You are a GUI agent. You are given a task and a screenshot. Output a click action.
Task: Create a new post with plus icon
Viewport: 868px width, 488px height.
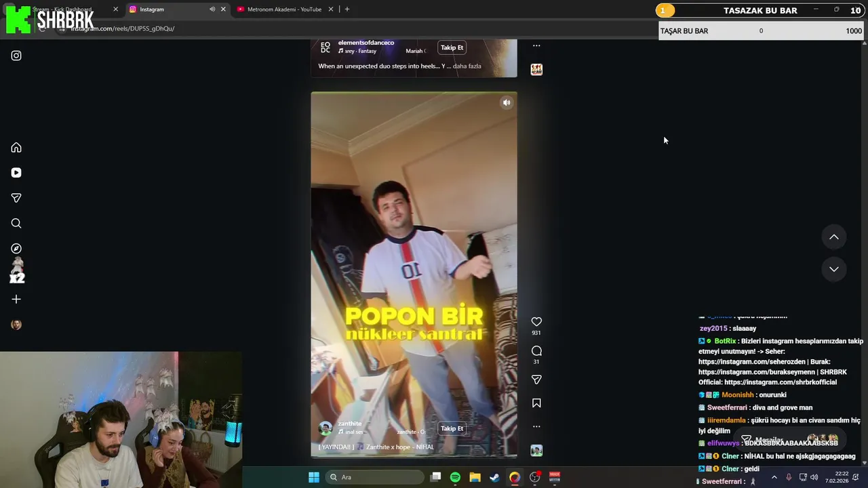pyautogui.click(x=16, y=299)
